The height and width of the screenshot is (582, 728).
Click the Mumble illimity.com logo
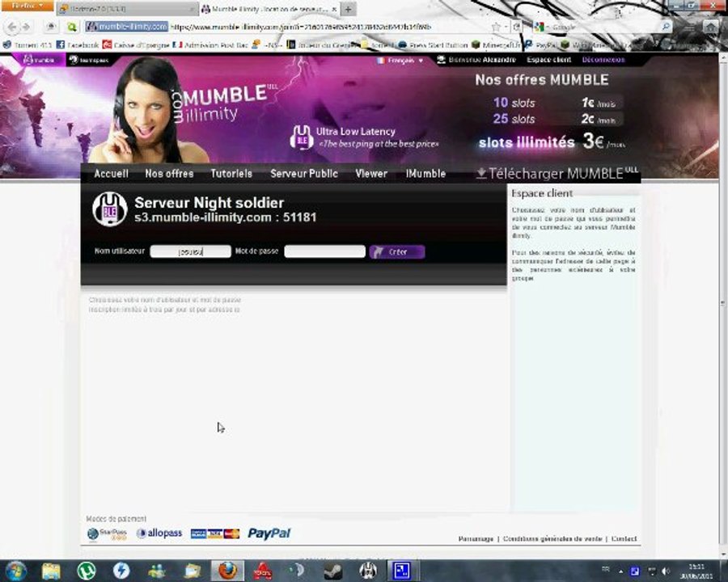tap(225, 105)
